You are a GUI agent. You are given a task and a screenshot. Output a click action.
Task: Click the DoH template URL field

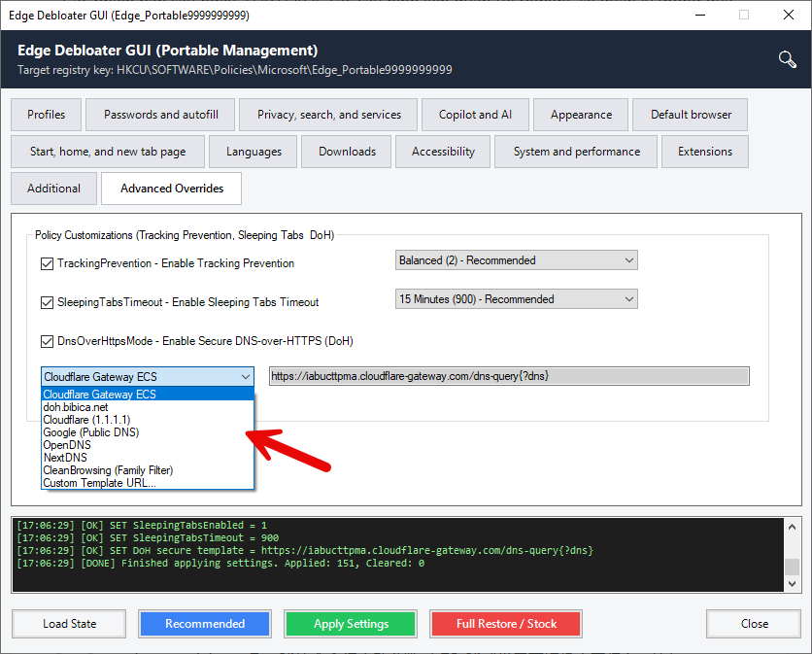click(x=509, y=376)
